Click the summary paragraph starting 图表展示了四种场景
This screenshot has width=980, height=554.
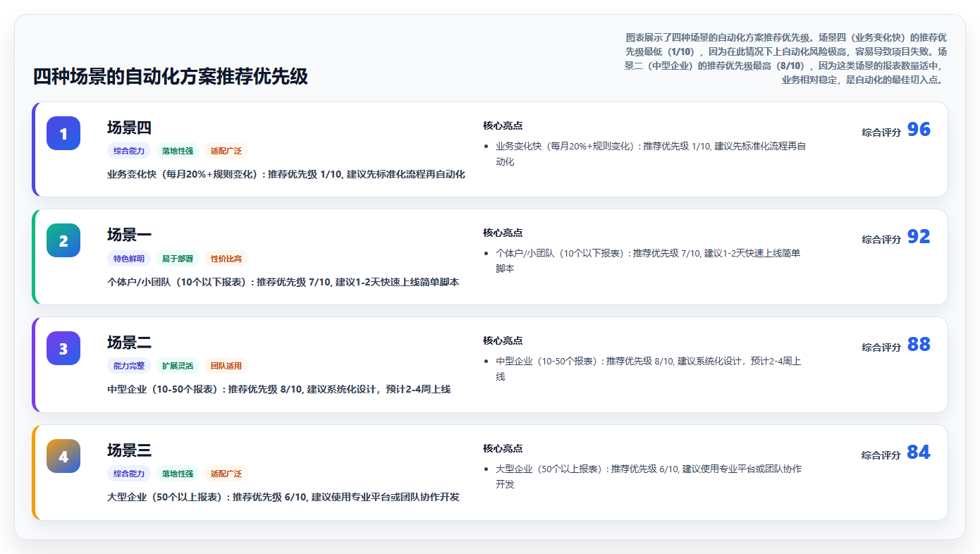(x=785, y=58)
